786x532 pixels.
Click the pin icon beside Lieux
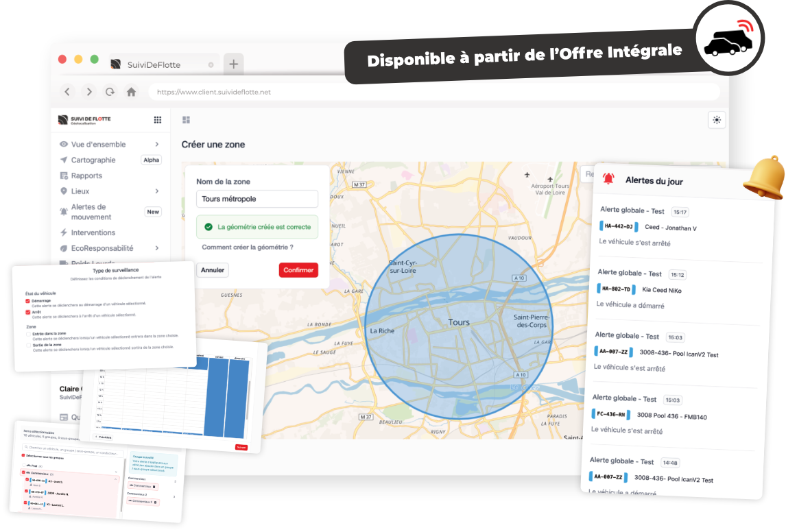(64, 191)
